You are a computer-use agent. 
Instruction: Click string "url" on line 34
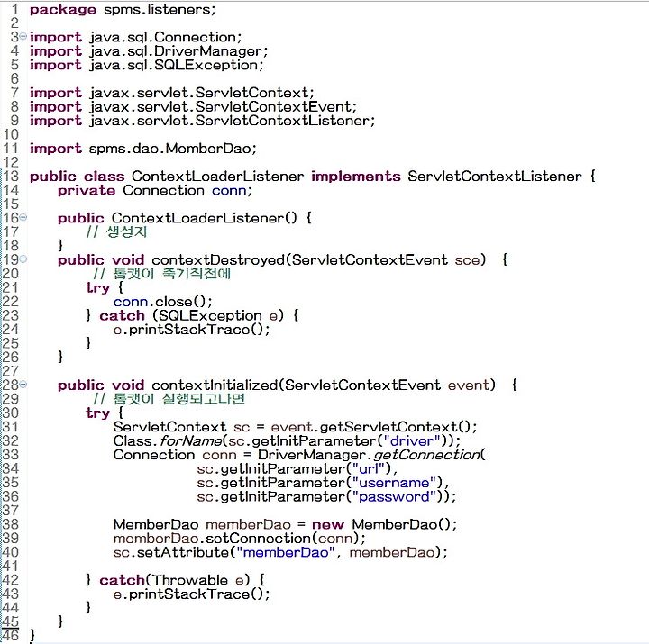(x=369, y=468)
